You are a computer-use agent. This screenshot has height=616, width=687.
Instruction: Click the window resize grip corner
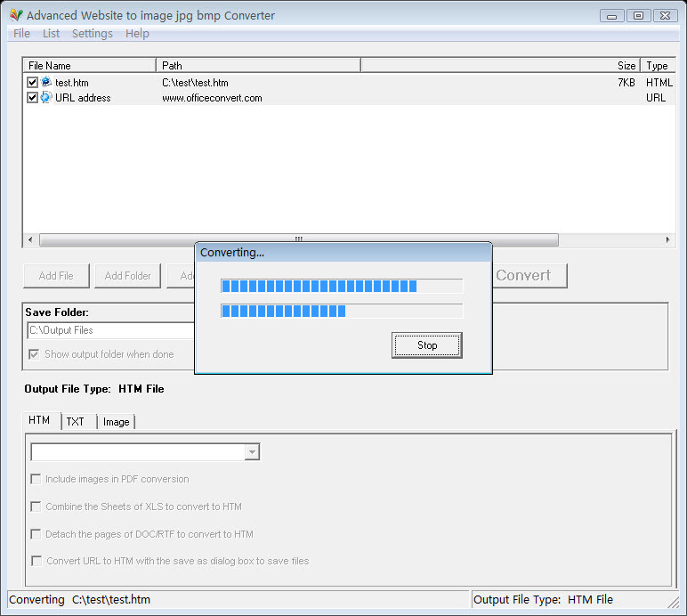point(674,603)
